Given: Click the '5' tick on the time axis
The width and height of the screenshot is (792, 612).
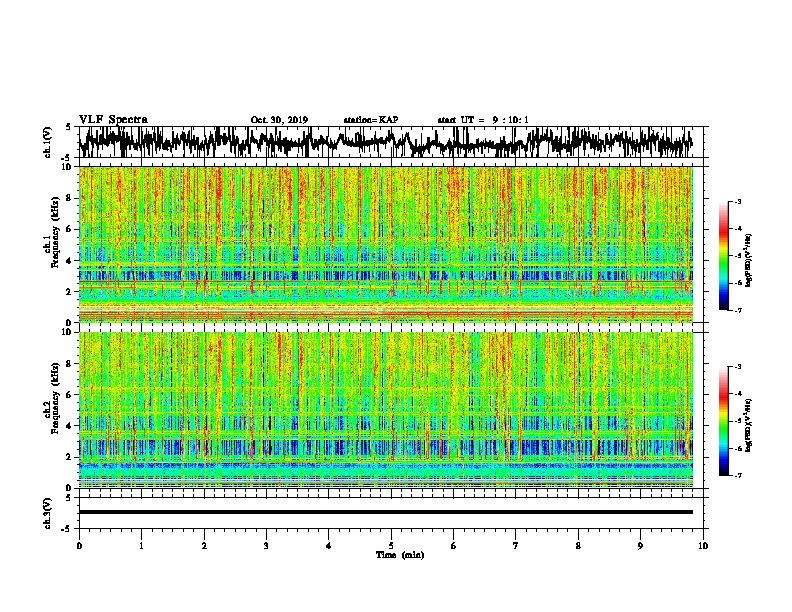Looking at the screenshot, I should pos(391,546).
